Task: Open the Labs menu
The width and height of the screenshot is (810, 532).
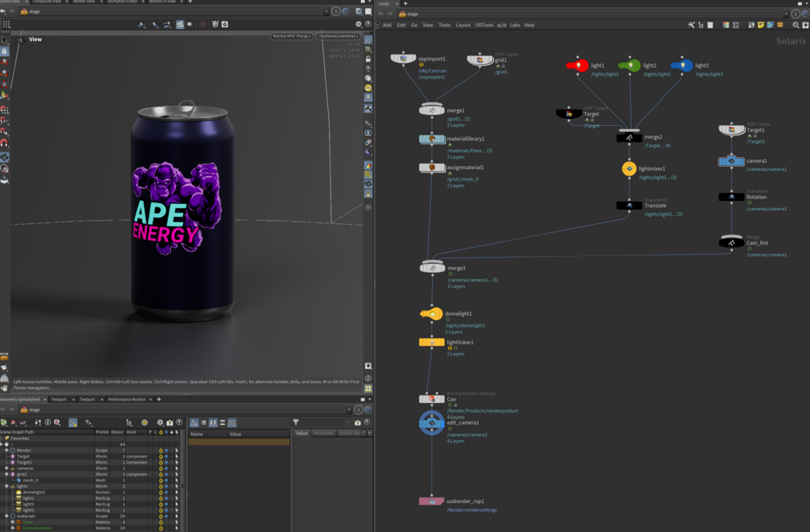Action: (x=515, y=25)
